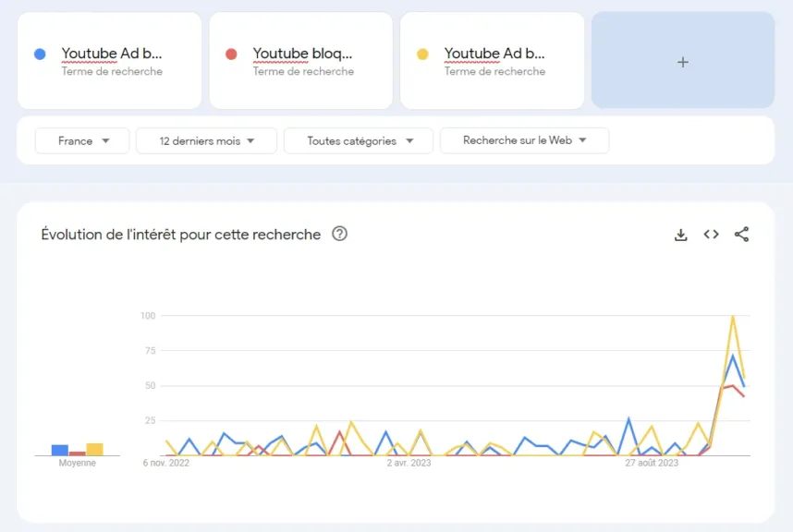Screen dimensions: 793x532
Task: Click the 50 y-axis value
Action: coord(151,385)
